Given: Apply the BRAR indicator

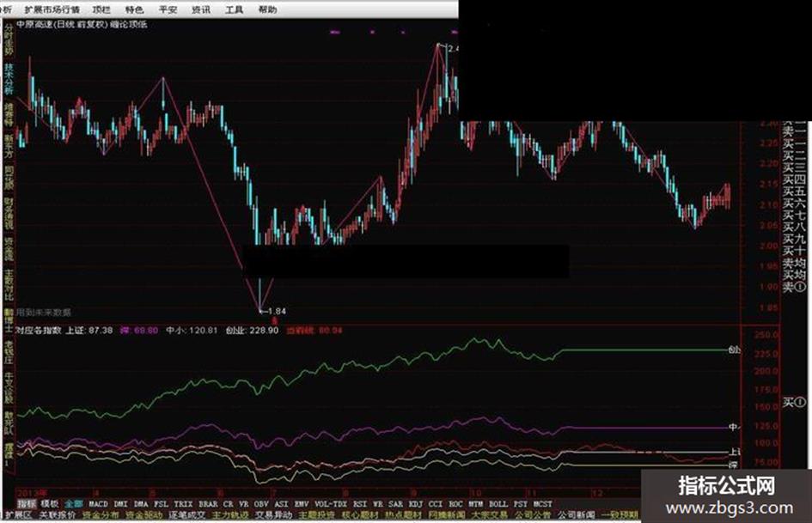Looking at the screenshot, I should pos(208,504).
